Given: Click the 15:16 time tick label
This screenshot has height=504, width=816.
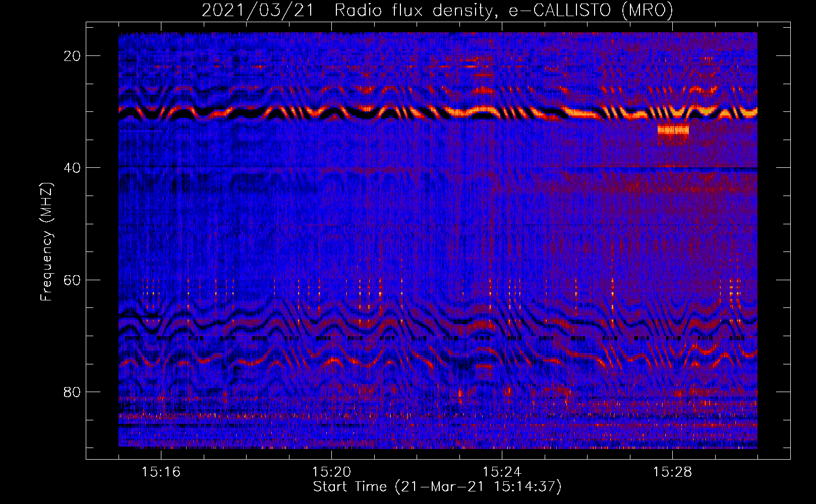Looking at the screenshot, I should (161, 472).
